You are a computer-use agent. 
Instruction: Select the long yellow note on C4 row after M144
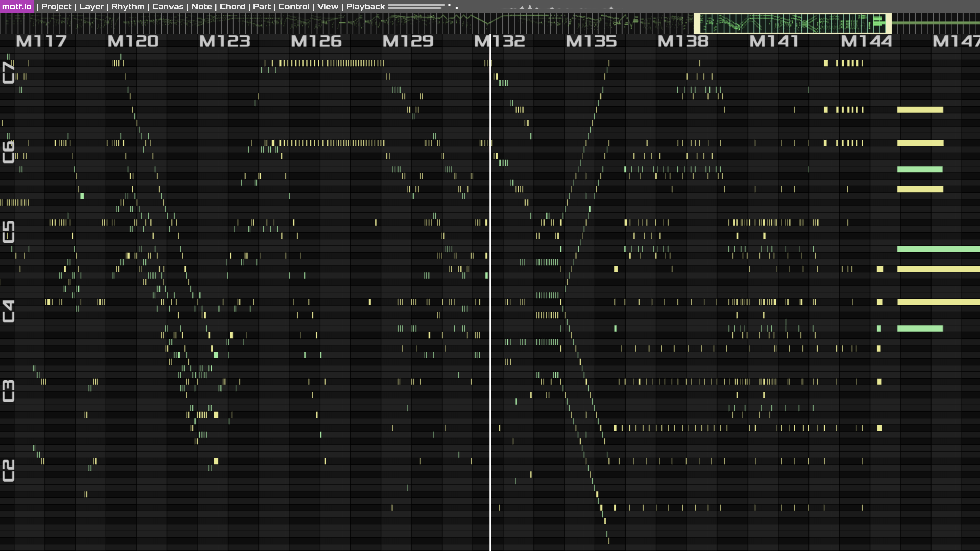[x=938, y=302]
